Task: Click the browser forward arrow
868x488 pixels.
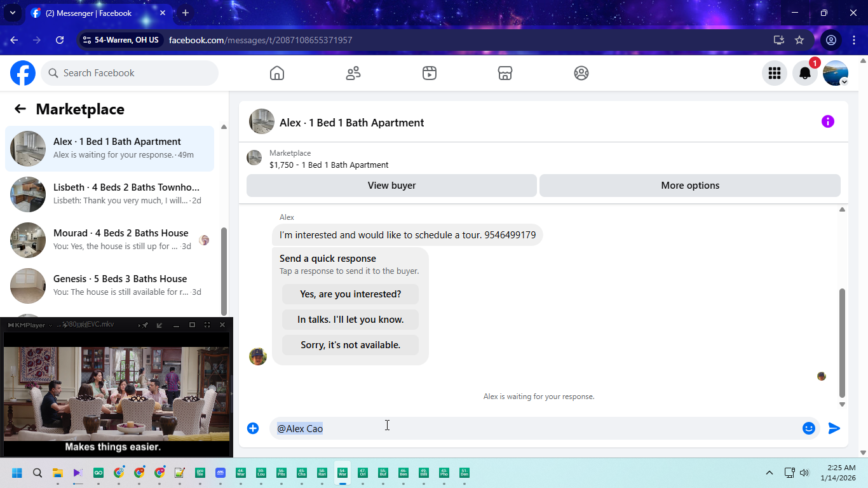Action: (37, 40)
